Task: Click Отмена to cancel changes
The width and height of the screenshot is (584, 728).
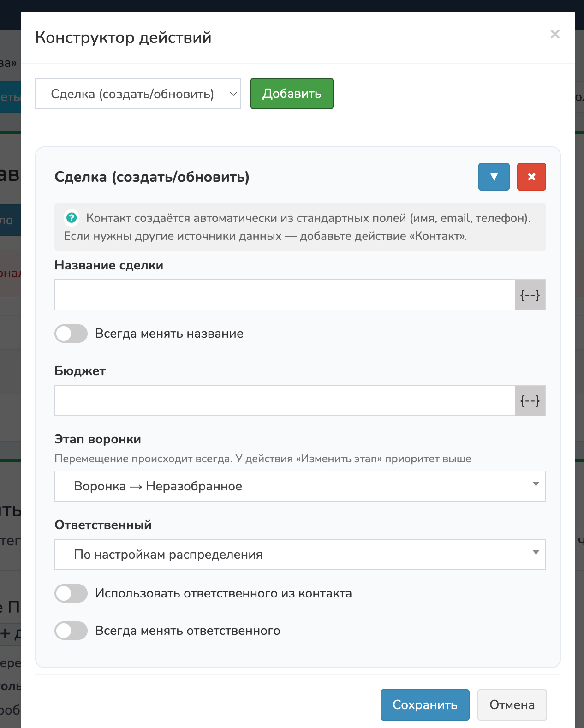Action: [512, 704]
